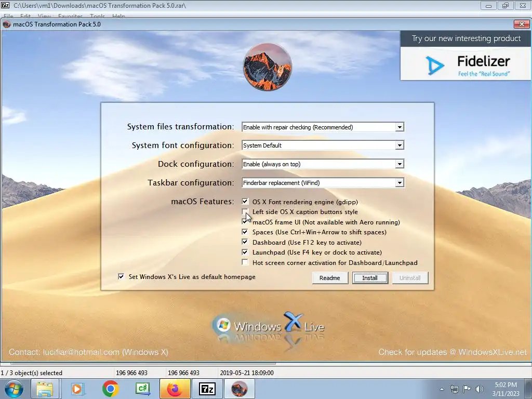Click the Fidelizer play-arrow logo icon

coord(435,65)
